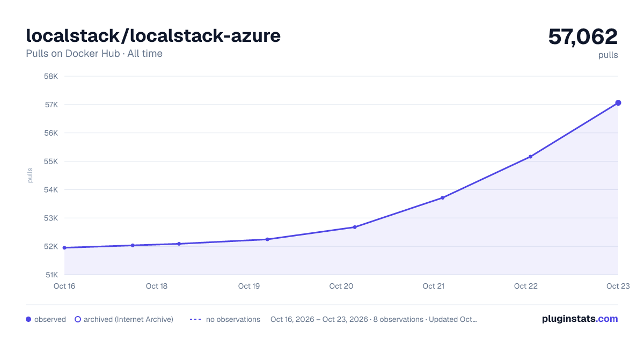Click the 51K y-axis label

(x=51, y=275)
